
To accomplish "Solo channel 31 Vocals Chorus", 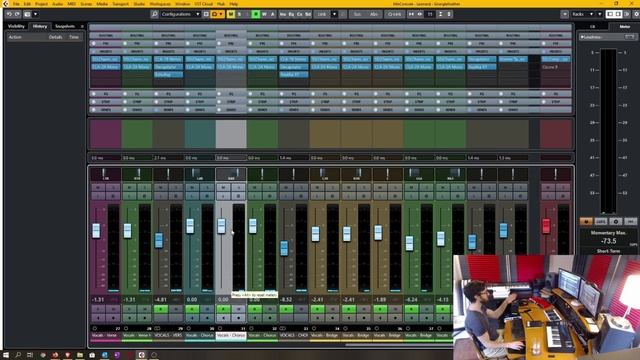I will click(239, 187).
